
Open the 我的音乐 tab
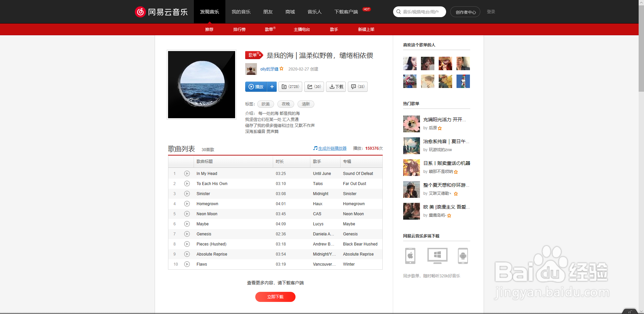pyautogui.click(x=241, y=12)
